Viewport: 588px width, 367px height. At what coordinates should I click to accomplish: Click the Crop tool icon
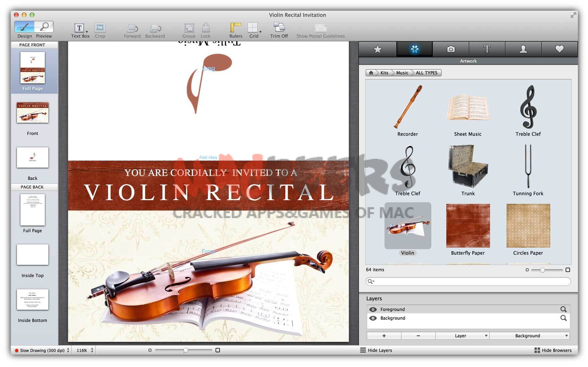(100, 28)
